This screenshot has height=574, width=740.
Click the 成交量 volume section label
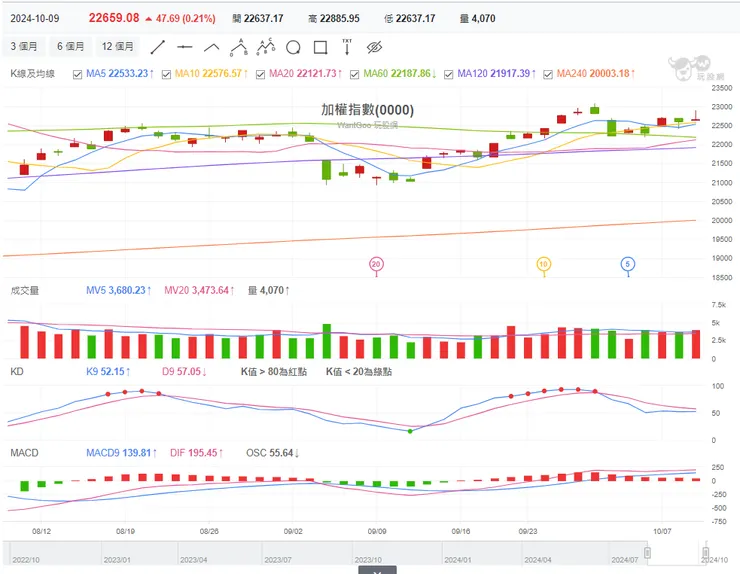click(x=25, y=290)
